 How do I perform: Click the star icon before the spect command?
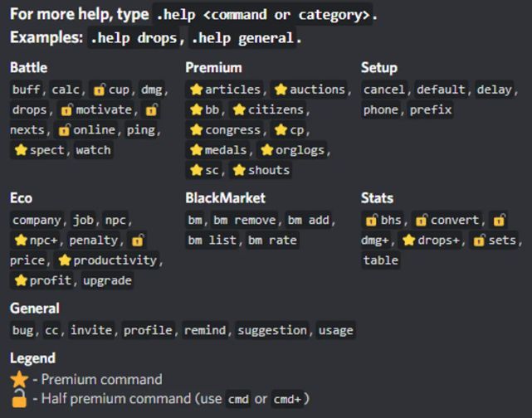click(21, 150)
